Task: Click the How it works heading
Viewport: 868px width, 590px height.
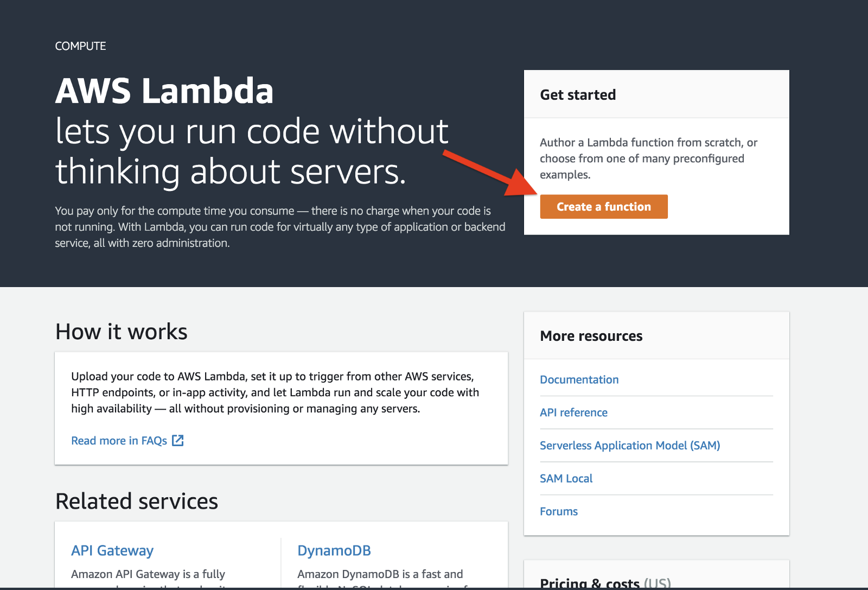Action: point(122,332)
